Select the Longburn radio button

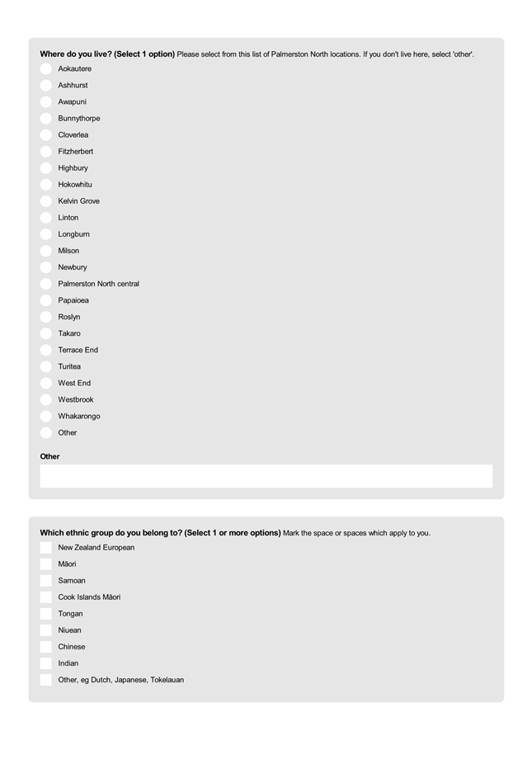(x=46, y=234)
